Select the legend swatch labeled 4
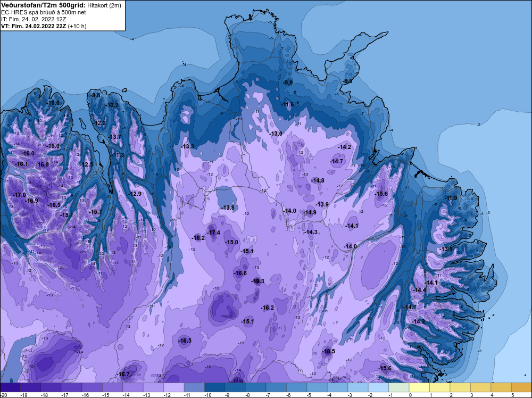This screenshot has height=398, width=532. [x=501, y=387]
